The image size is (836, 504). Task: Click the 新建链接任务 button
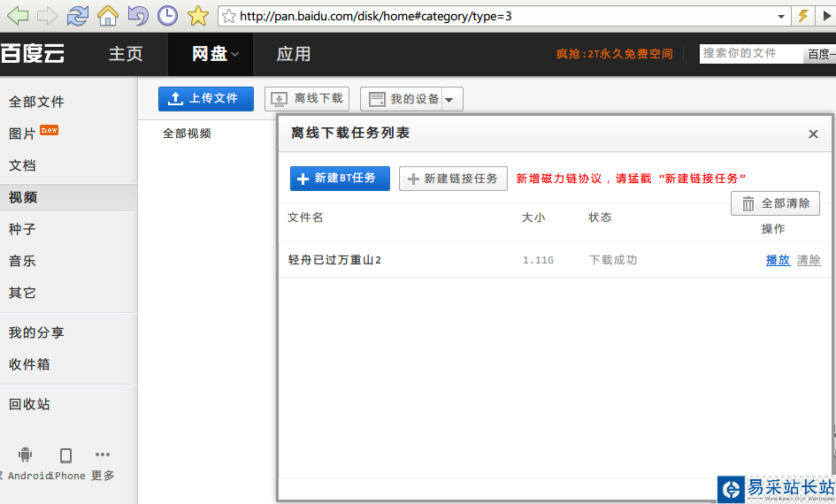click(453, 179)
